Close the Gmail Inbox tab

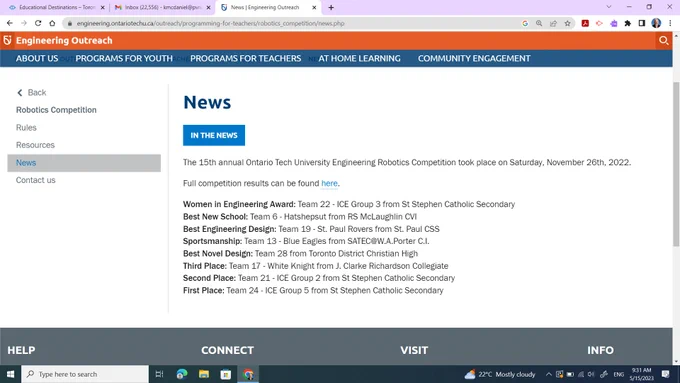(208, 7)
